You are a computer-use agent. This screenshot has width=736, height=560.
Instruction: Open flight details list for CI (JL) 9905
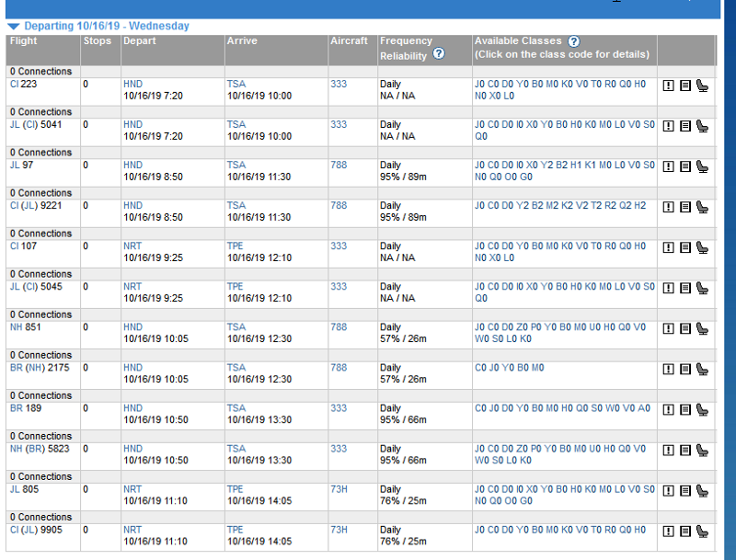pos(685,531)
